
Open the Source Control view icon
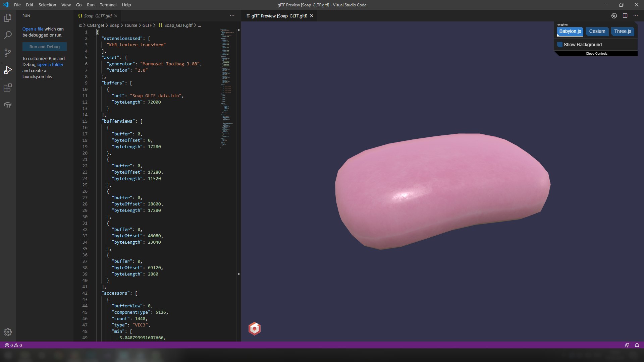coord(7,53)
